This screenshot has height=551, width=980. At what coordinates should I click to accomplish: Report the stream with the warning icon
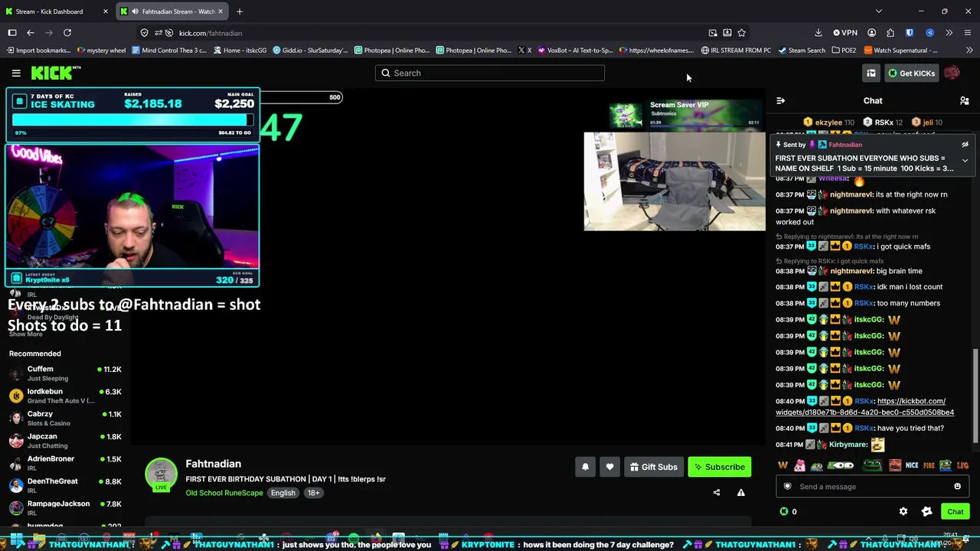pyautogui.click(x=741, y=493)
